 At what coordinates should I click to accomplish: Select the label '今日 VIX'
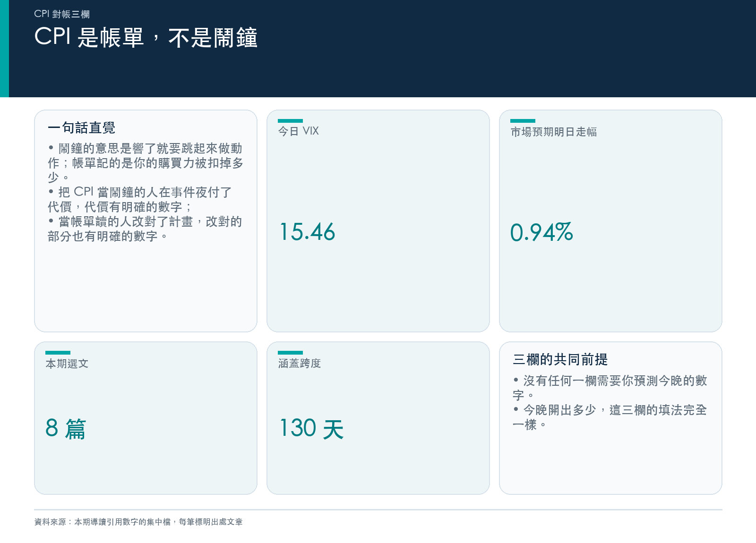[299, 131]
